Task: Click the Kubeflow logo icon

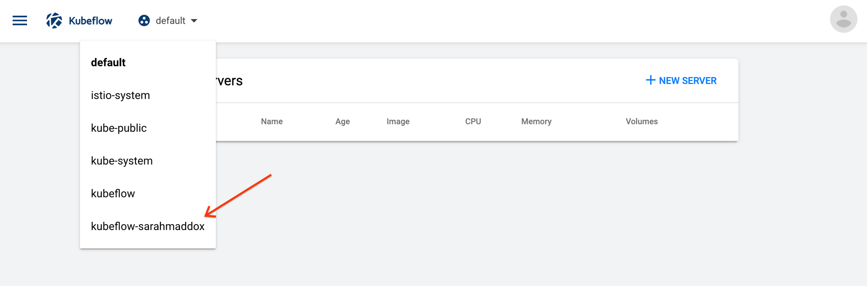Action: (54, 21)
